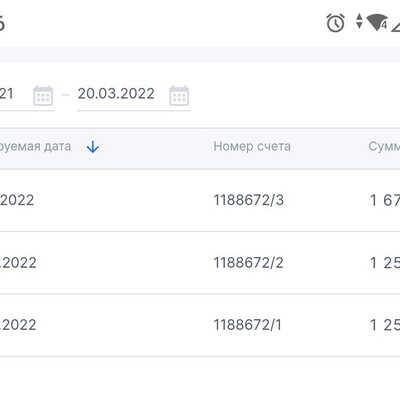
Task: Open the end date calendar picker icon
Action: (179, 96)
